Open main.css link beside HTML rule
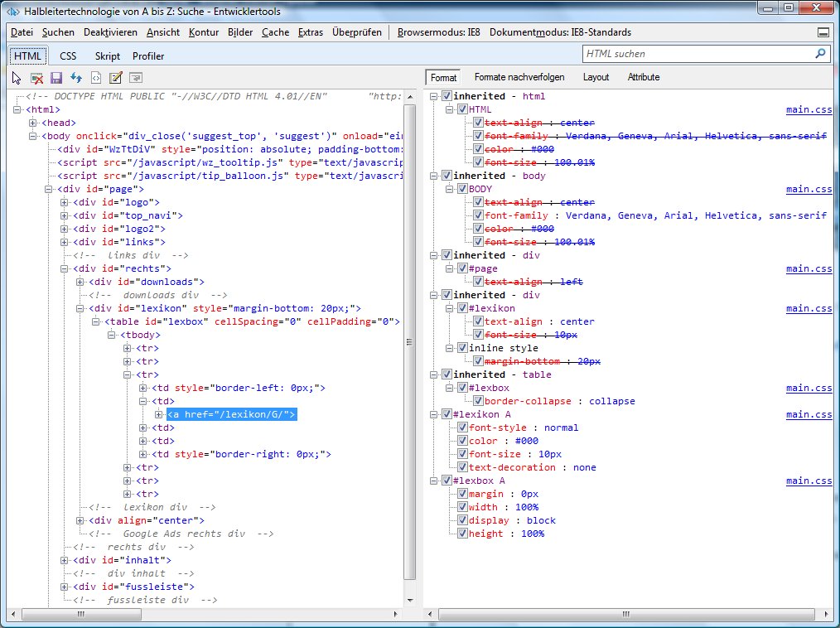 809,109
